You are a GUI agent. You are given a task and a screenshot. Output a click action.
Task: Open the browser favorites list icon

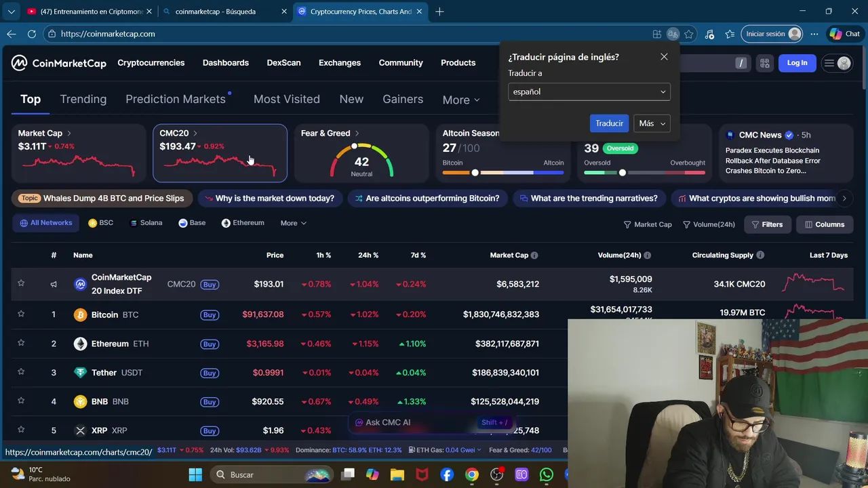[730, 34]
